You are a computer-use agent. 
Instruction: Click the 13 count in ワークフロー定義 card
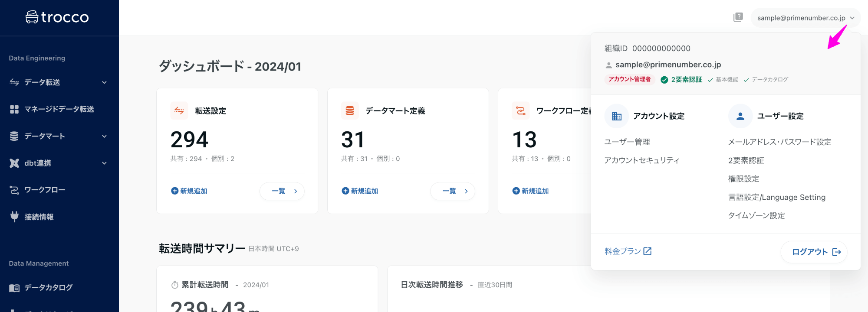524,140
